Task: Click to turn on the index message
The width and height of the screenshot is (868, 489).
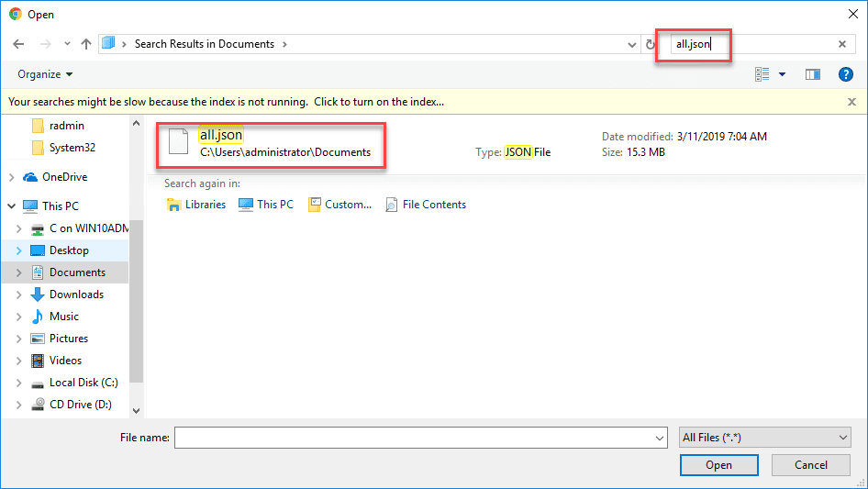Action: pos(379,102)
